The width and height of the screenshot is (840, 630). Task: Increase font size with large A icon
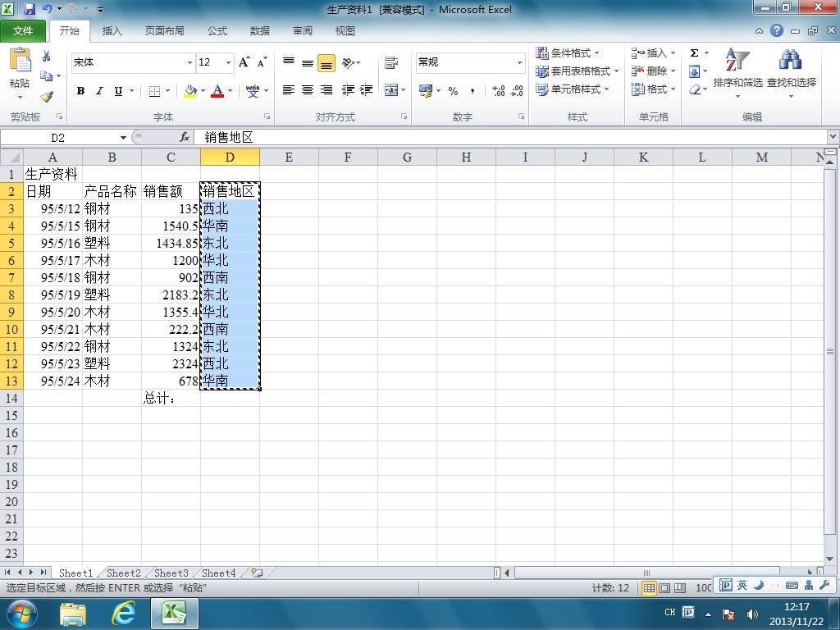tap(244, 62)
